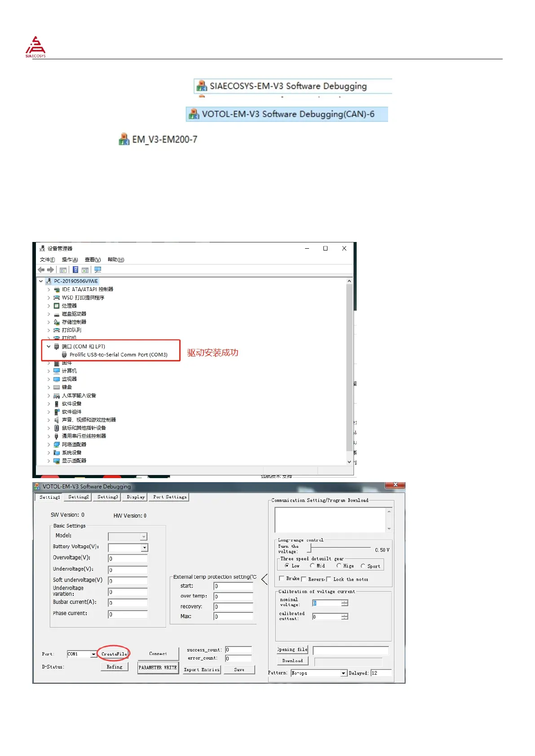Click the Delayed value field
This screenshot has height=756, width=535.
click(381, 673)
